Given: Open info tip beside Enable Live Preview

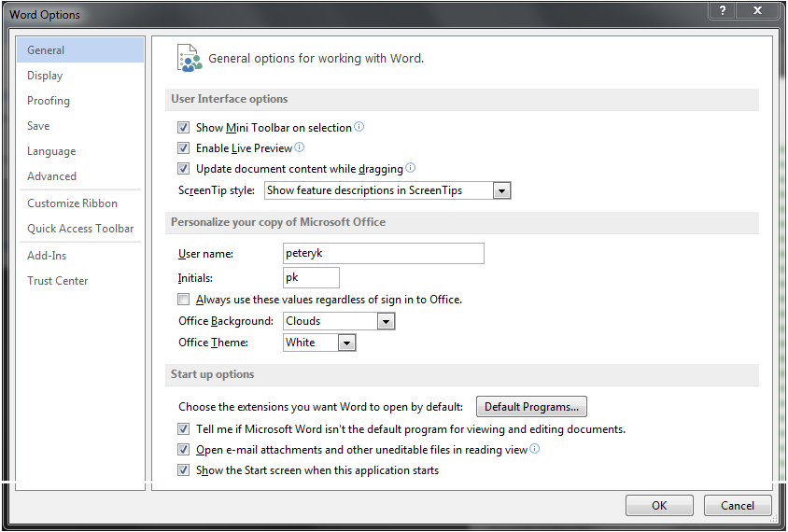Looking at the screenshot, I should 299,147.
